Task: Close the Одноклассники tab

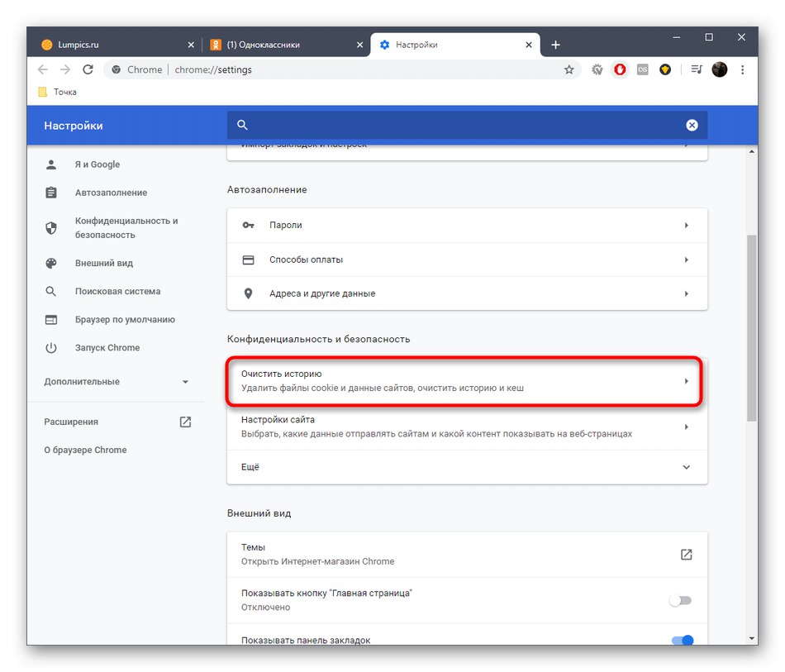Action: pyautogui.click(x=359, y=45)
